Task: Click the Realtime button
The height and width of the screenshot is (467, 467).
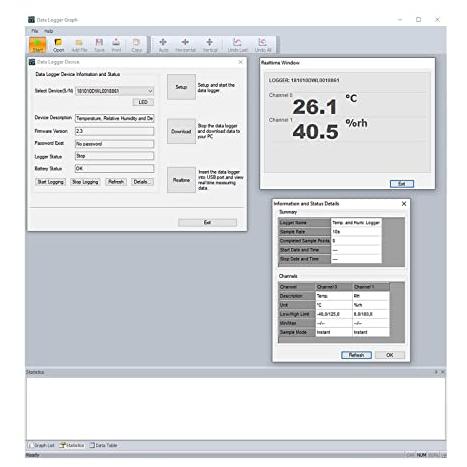Action: 181,180
